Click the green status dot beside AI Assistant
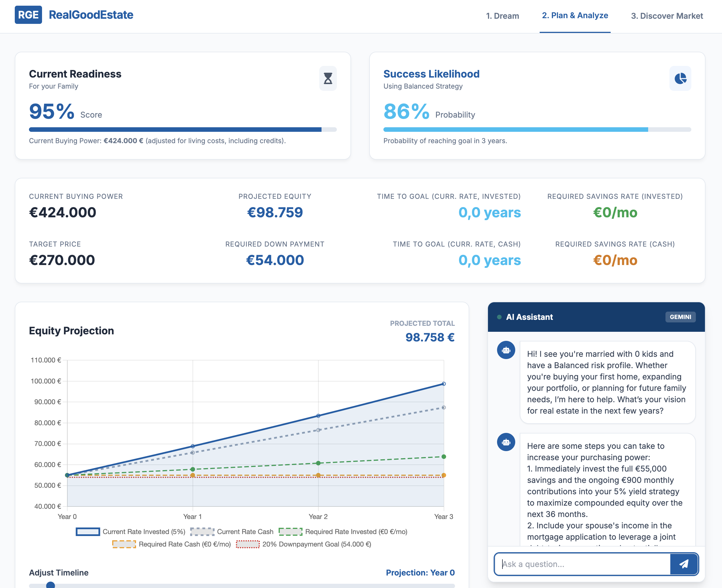This screenshot has width=722, height=588. 499,317
